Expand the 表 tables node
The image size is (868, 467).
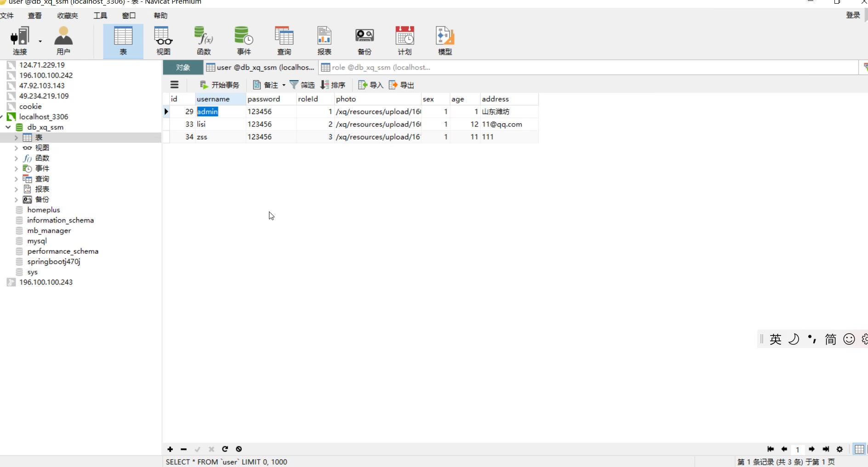(16, 137)
